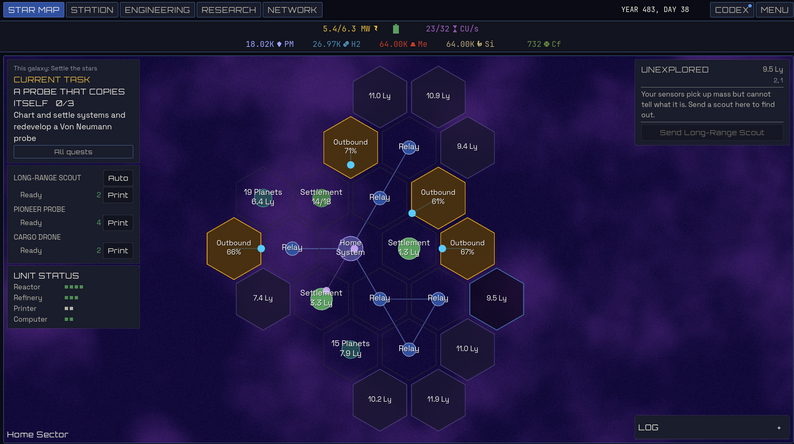Select unexplored 11.9 Ly hex

coord(438,399)
